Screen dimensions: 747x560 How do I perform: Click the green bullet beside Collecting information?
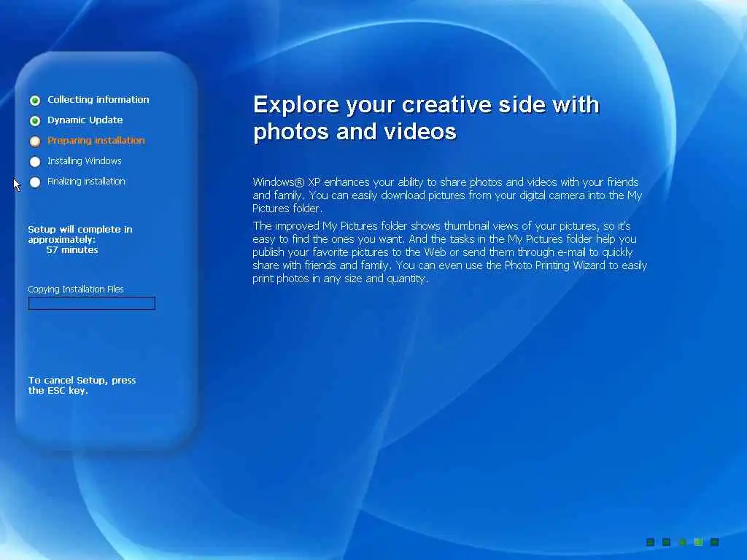click(35, 100)
